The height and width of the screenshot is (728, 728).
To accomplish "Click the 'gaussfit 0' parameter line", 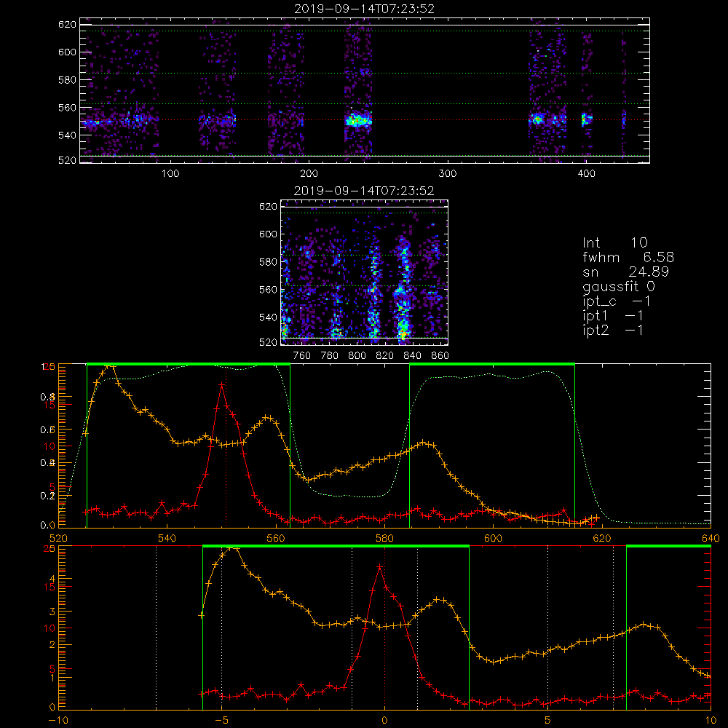I will 618,286.
